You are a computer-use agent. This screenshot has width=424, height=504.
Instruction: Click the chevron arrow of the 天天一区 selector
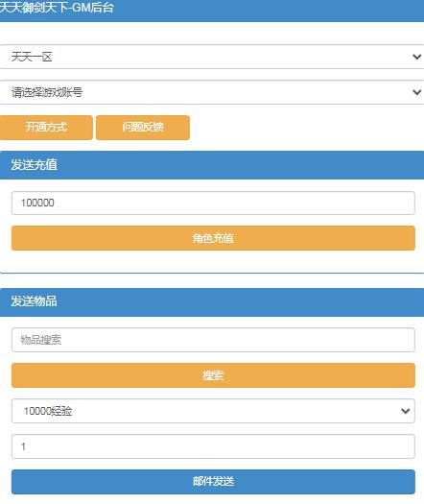point(416,57)
